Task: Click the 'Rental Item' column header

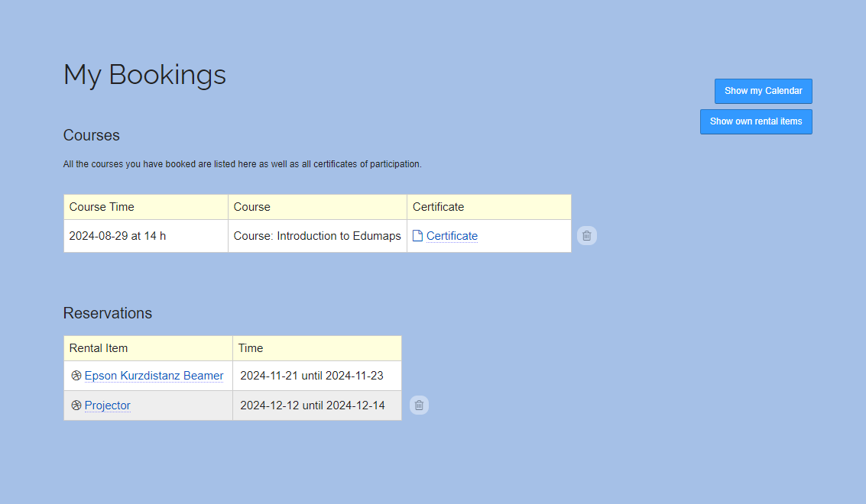Action: tap(148, 348)
